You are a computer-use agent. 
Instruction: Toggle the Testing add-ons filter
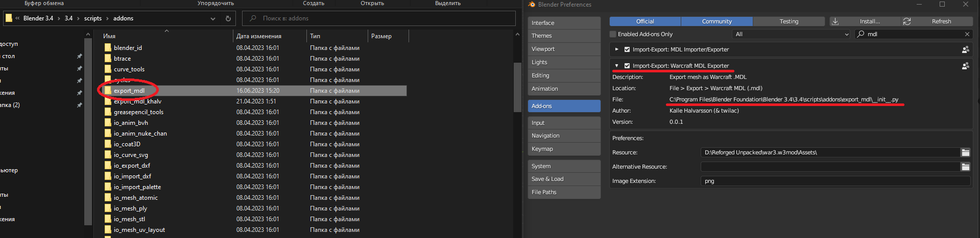(x=788, y=21)
